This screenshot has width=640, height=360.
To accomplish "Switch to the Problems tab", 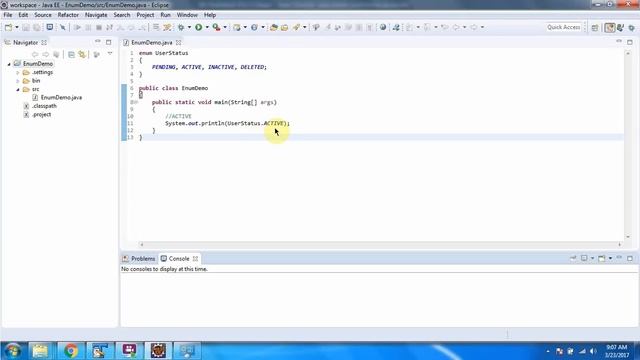I will click(139, 259).
